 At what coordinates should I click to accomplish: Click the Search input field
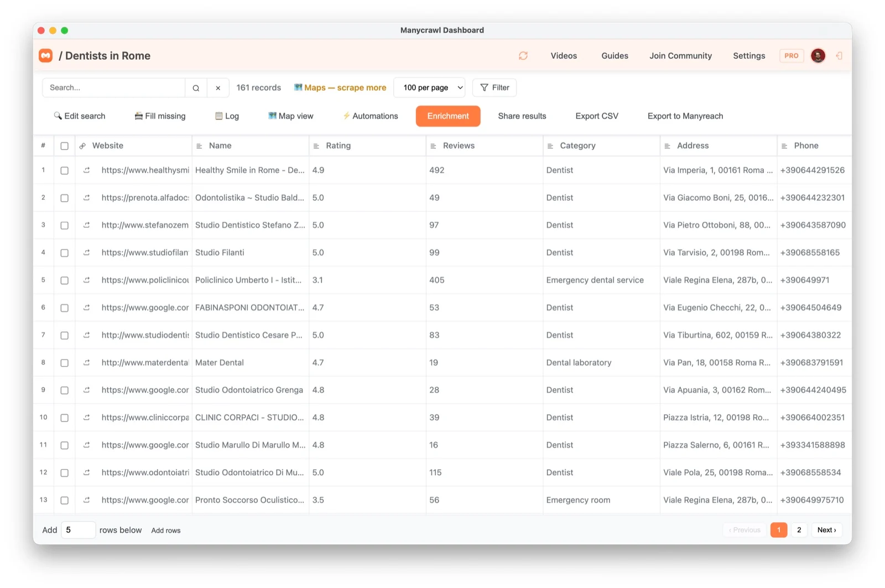114,88
